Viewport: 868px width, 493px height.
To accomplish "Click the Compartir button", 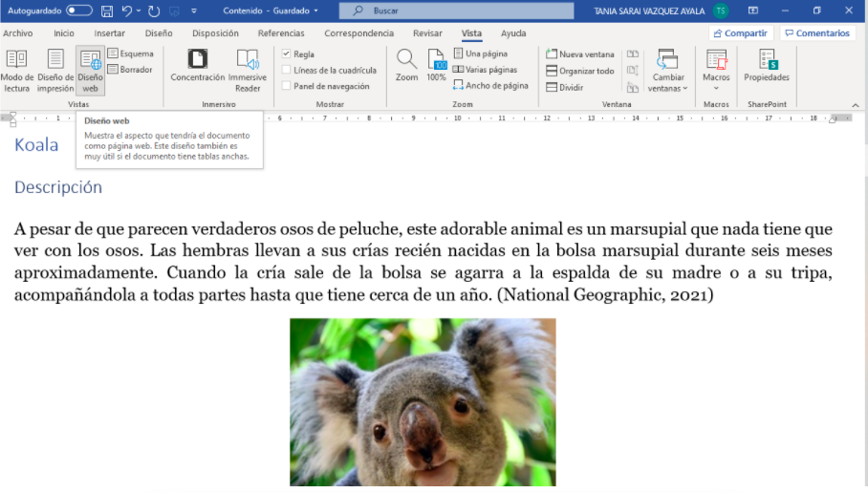I will (x=741, y=33).
